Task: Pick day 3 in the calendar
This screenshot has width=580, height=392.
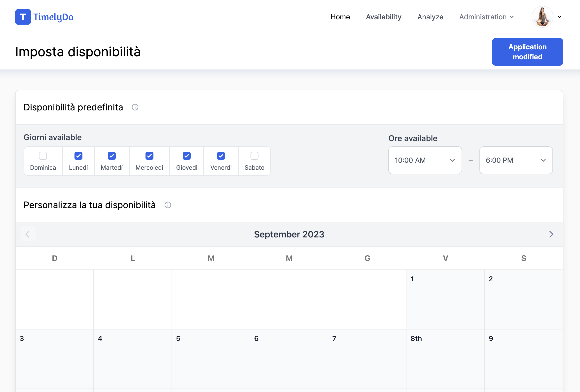Action: pyautogui.click(x=55, y=359)
